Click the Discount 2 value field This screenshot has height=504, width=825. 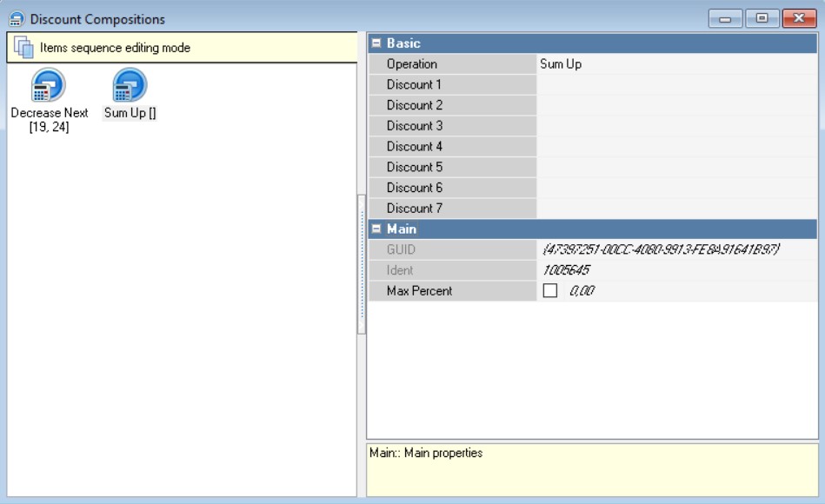point(677,105)
